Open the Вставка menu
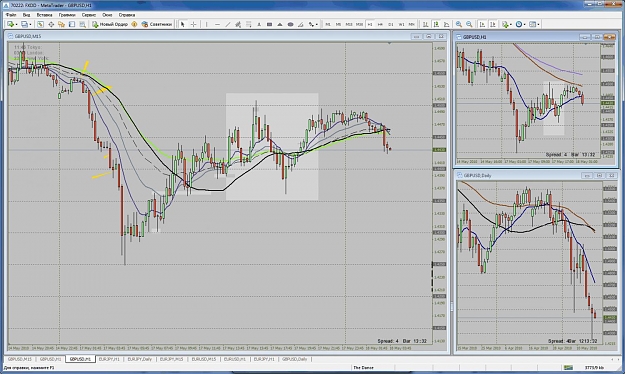The image size is (625, 374). 44,15
